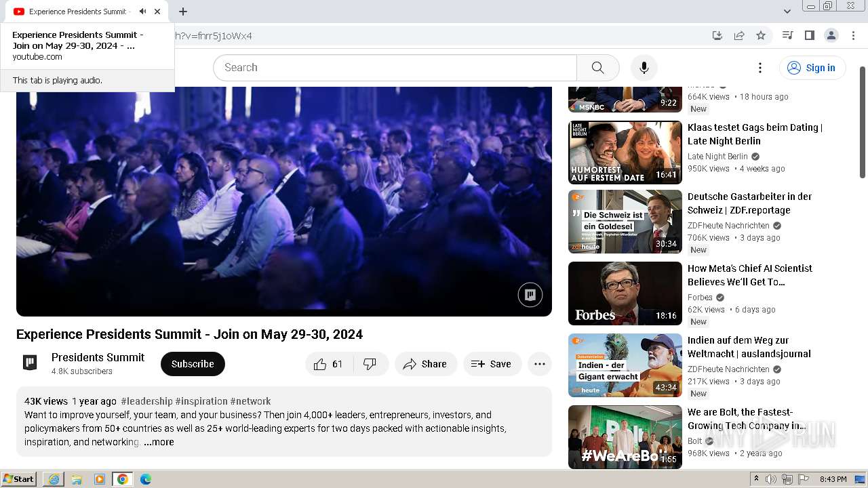The image size is (868, 488).
Task: Open Klaas testet Gags thumbnail
Action: pos(625,152)
